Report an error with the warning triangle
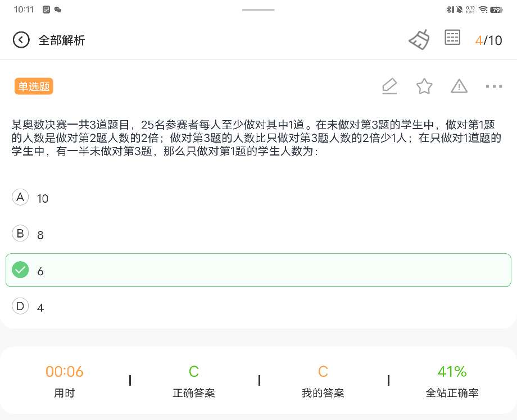This screenshot has height=420, width=517. coord(459,86)
